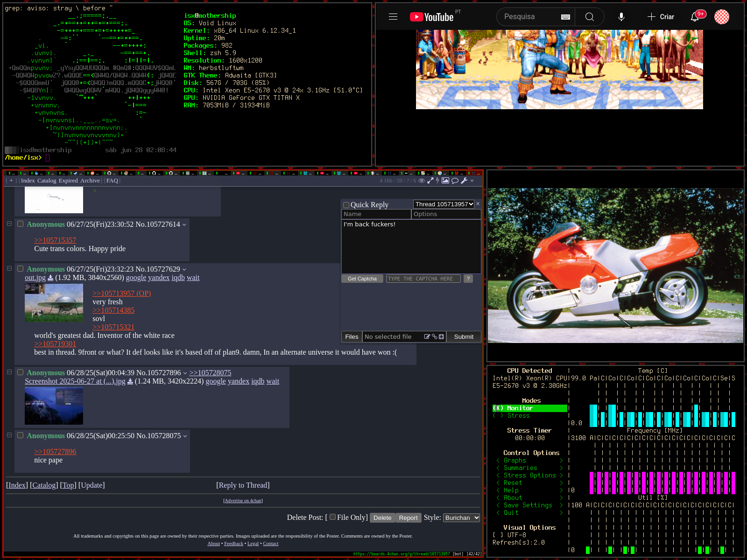Toggle the UTF-8 visual option checkbox
Viewport: 747px width, 560px height.
coord(498,535)
